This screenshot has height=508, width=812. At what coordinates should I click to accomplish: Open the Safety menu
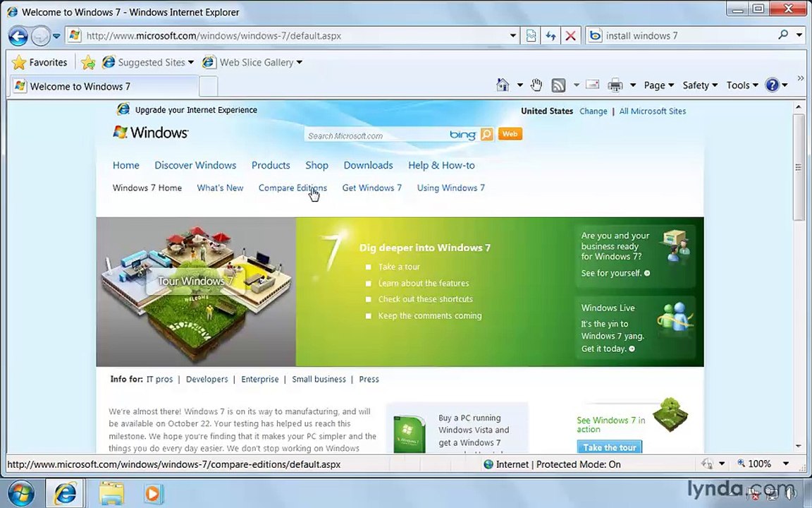pos(700,85)
